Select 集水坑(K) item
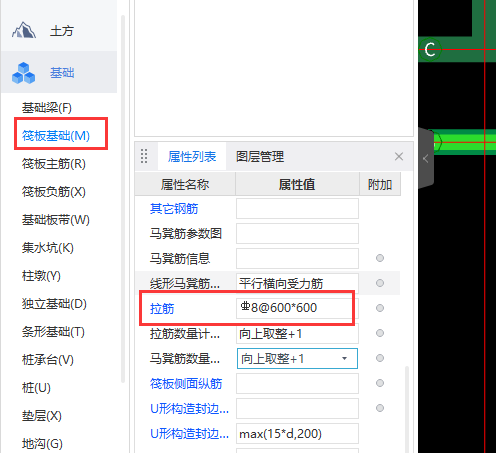496x453 pixels. click(x=48, y=248)
